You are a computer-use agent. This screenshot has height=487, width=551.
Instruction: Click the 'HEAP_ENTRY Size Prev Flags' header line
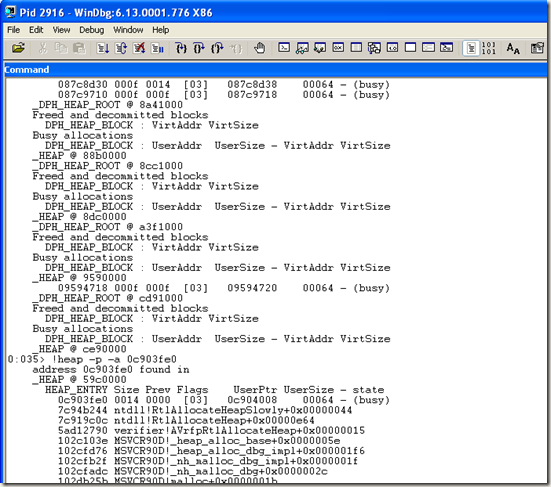(x=215, y=390)
